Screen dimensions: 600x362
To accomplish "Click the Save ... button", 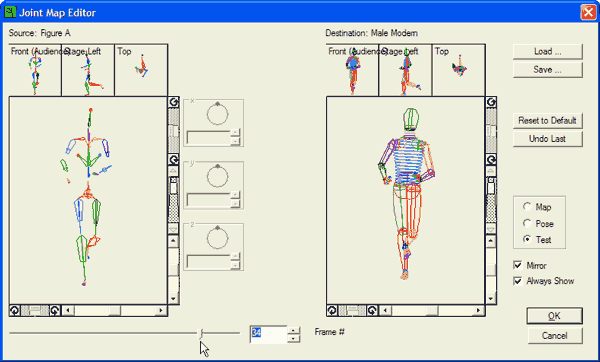I will click(548, 70).
